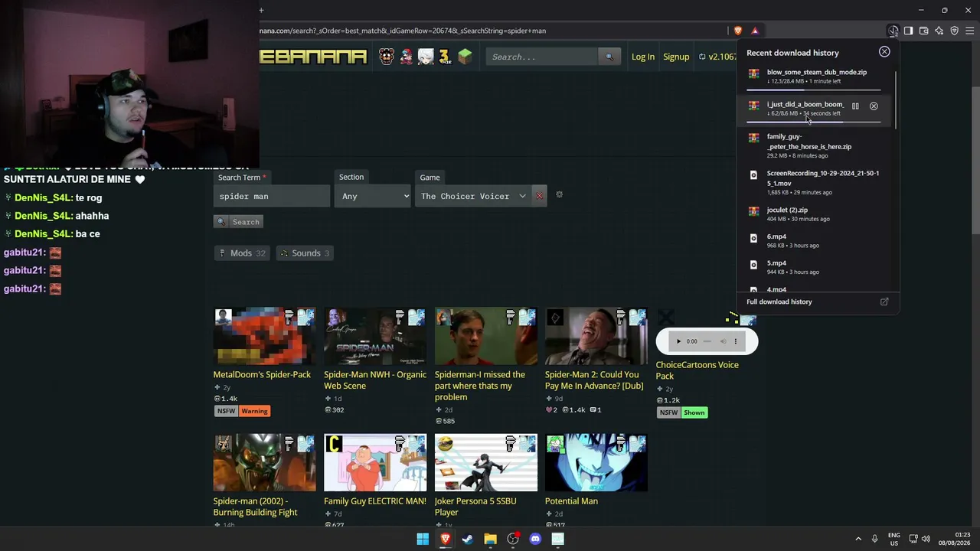Click the ChoiceCartoons audio seek slider
Viewport: 980px width, 551px height.
(708, 341)
